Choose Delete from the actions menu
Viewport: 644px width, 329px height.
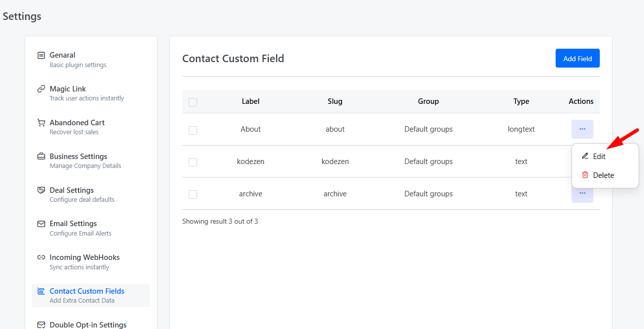click(x=605, y=175)
